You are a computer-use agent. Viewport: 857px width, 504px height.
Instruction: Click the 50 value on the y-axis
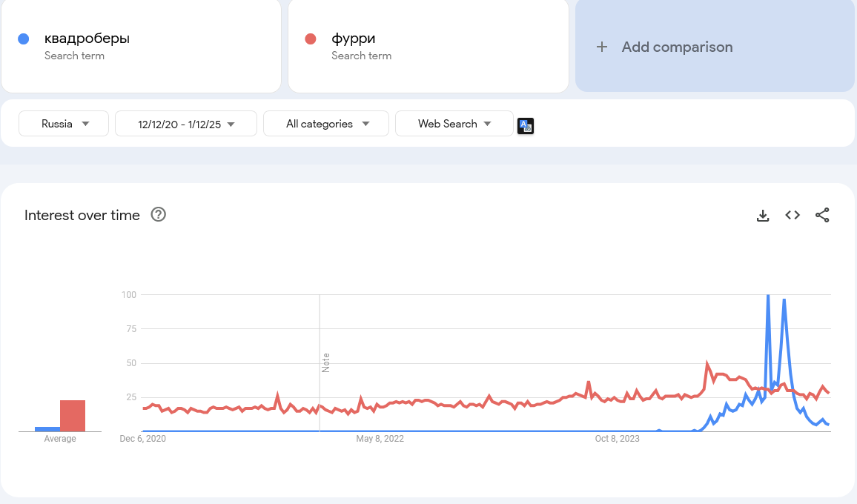click(131, 363)
